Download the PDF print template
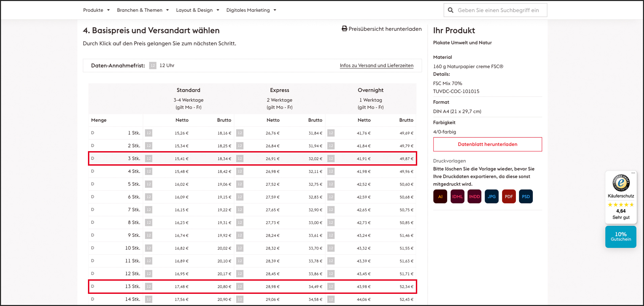This screenshot has width=644, height=306. pos(509,197)
